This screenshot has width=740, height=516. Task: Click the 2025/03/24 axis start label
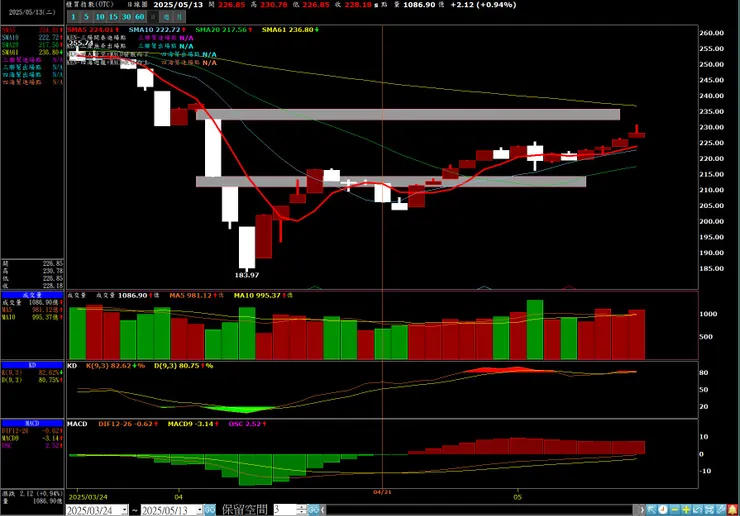[88, 497]
